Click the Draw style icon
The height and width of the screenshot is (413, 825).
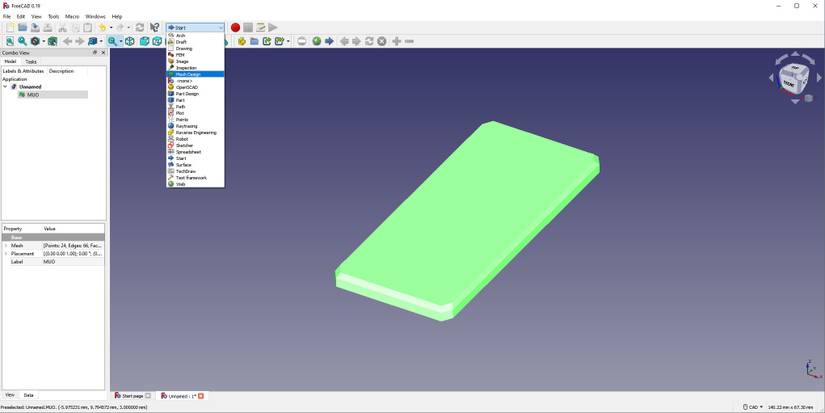(x=35, y=41)
